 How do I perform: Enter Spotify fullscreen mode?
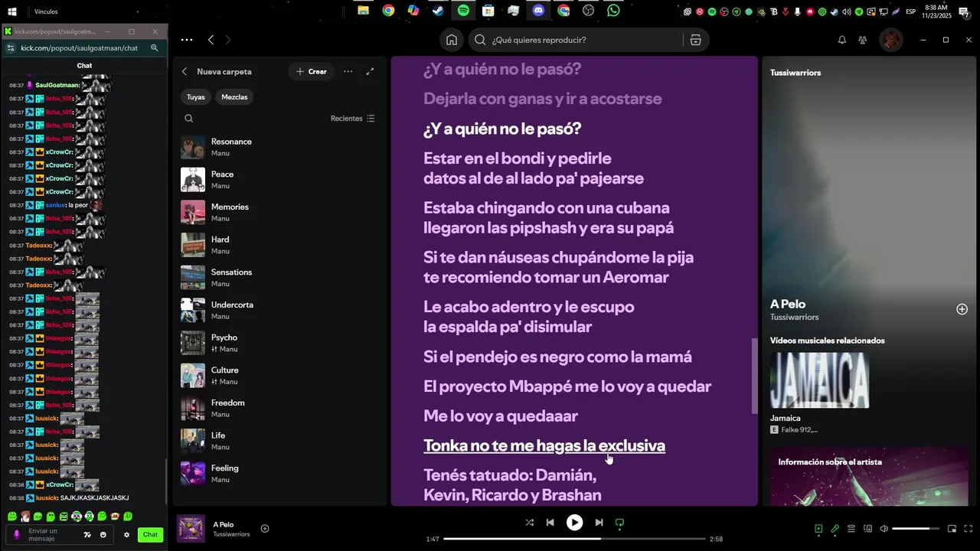point(969,528)
